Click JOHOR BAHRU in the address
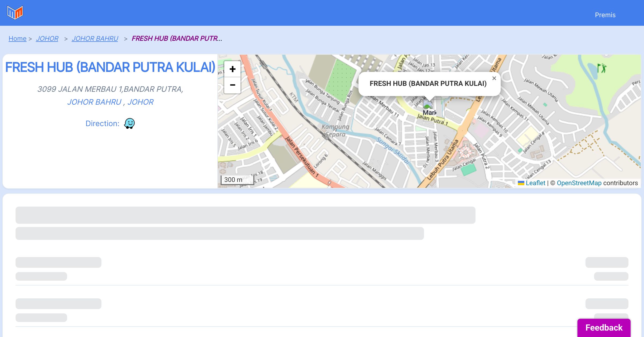 [x=94, y=102]
